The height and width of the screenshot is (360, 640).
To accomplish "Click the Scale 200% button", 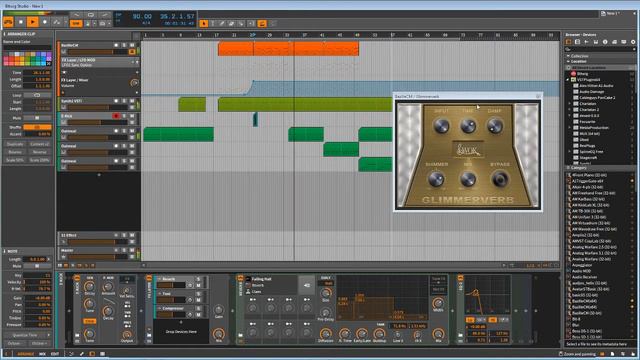I will point(40,160).
